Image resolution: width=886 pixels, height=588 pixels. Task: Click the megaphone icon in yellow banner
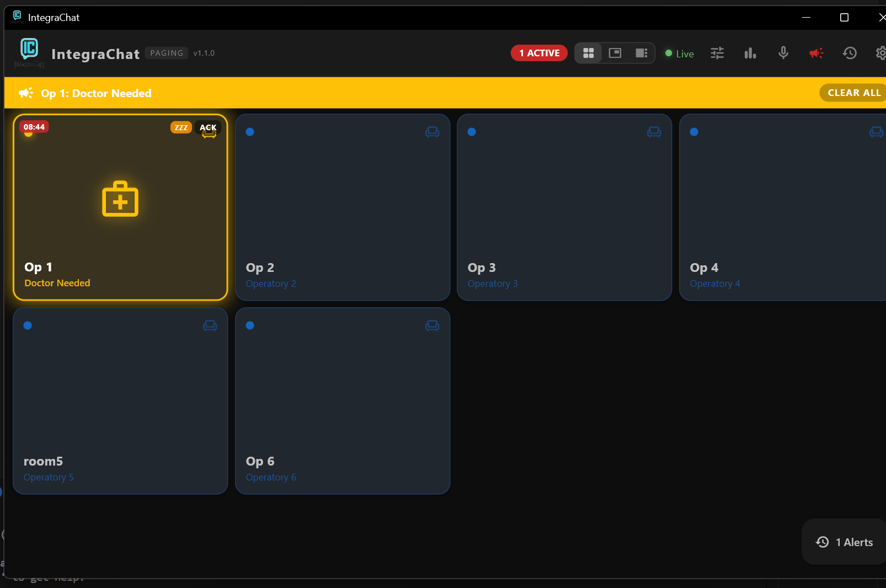click(x=26, y=93)
